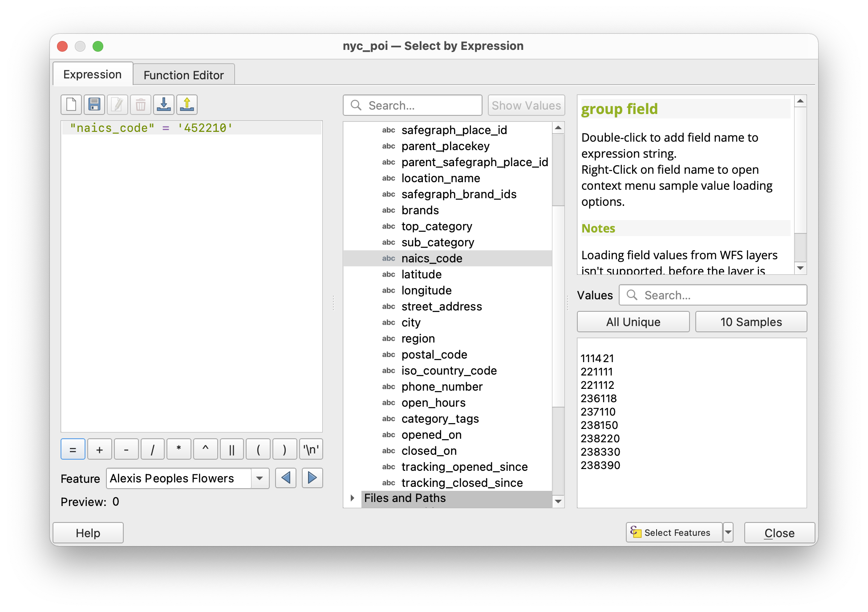Click the All Unique button
Screen dimensions: 868x612
click(x=633, y=322)
